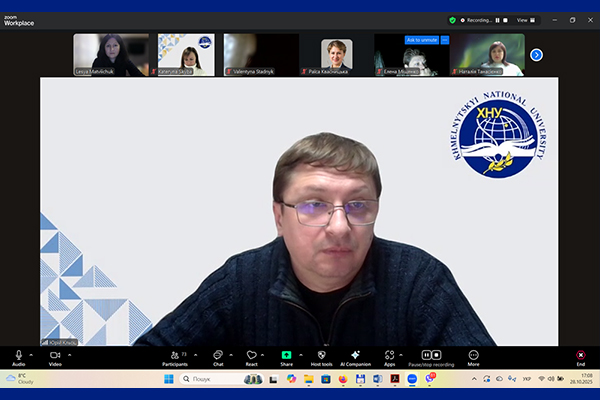The width and height of the screenshot is (600, 400).
Task: Toggle camera with the Video button
Action: [x=55, y=355]
